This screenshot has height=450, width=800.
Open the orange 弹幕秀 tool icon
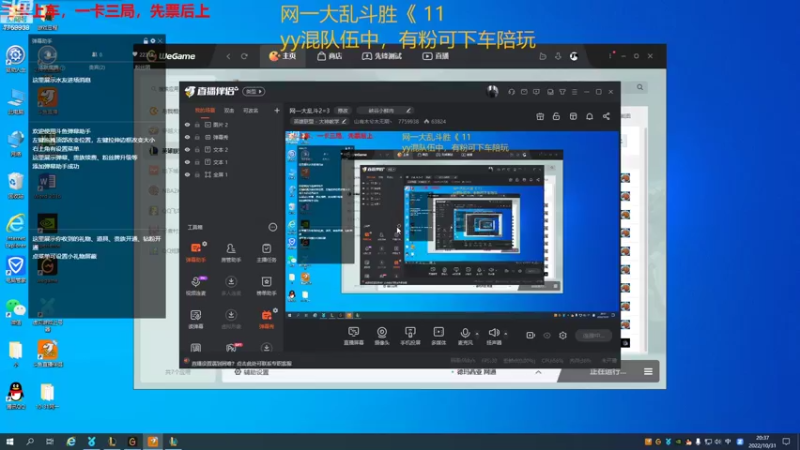266,319
